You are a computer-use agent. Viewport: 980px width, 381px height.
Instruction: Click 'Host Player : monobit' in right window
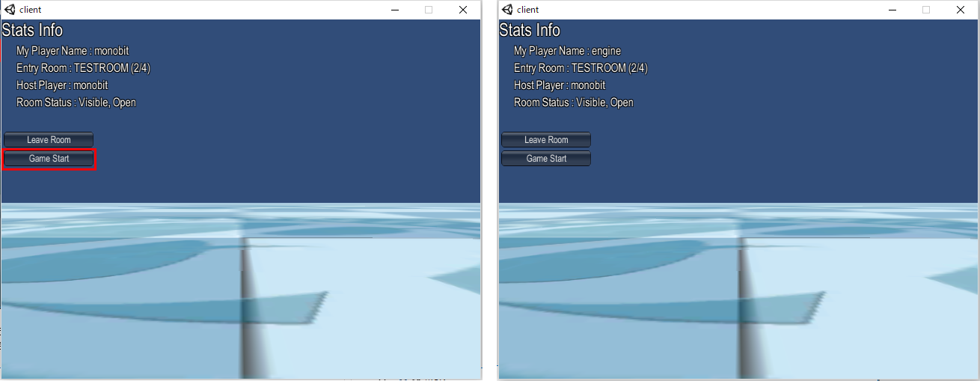[x=560, y=85]
